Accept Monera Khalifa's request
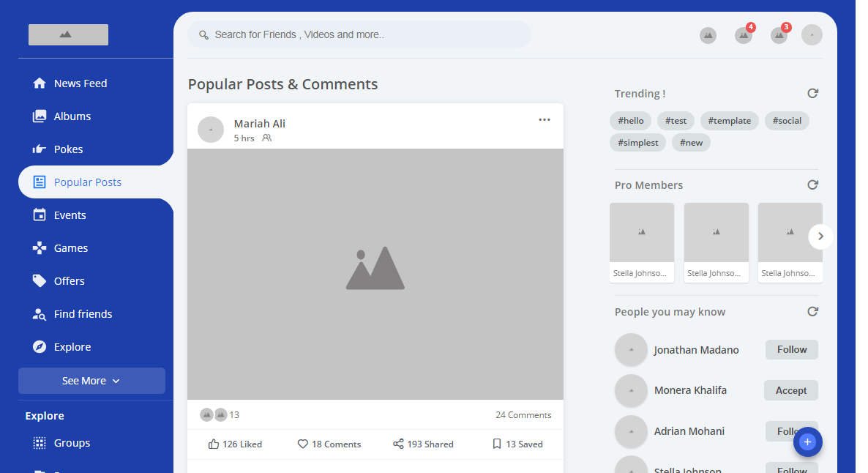 [790, 391]
